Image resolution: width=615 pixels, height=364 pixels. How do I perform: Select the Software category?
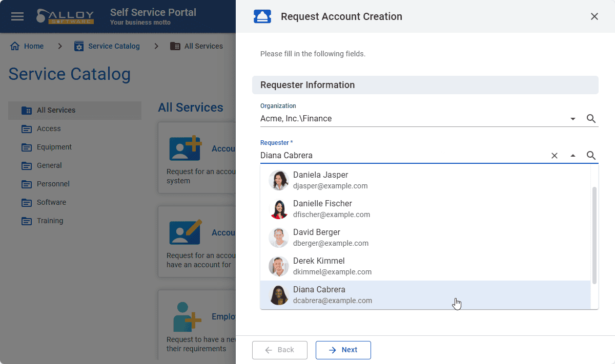pos(51,202)
